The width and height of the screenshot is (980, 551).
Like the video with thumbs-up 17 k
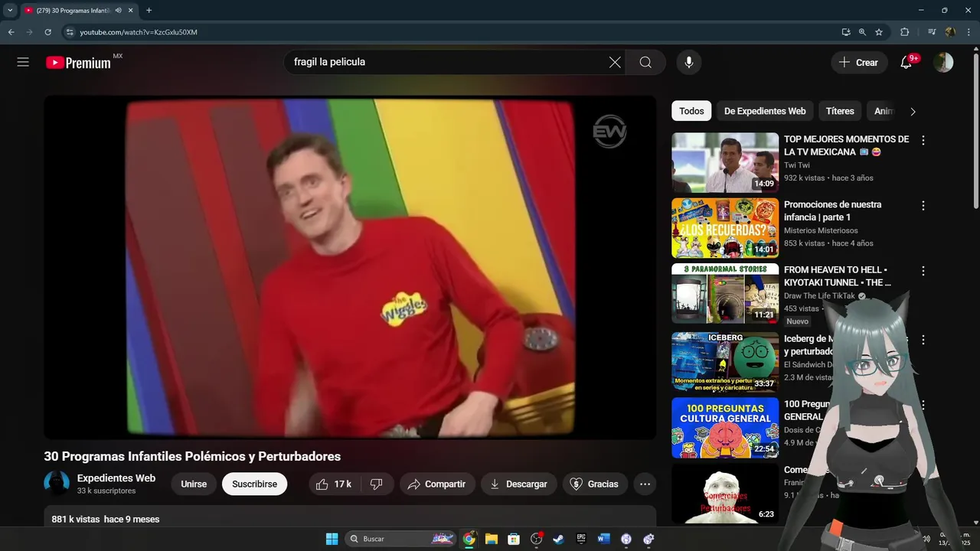[x=334, y=484]
